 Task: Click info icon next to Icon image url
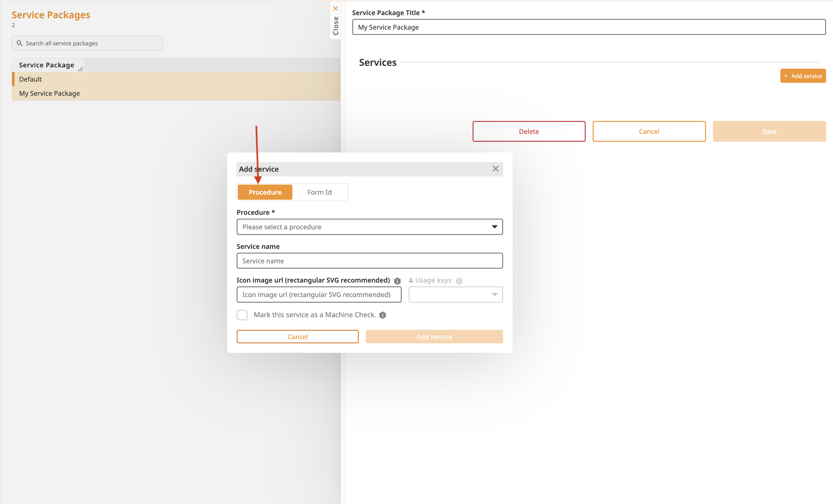(397, 281)
